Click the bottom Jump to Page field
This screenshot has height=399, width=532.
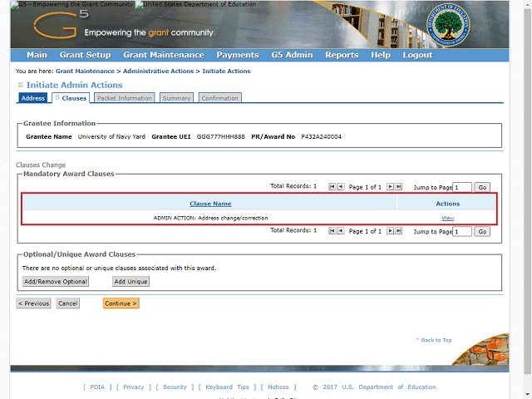(462, 231)
